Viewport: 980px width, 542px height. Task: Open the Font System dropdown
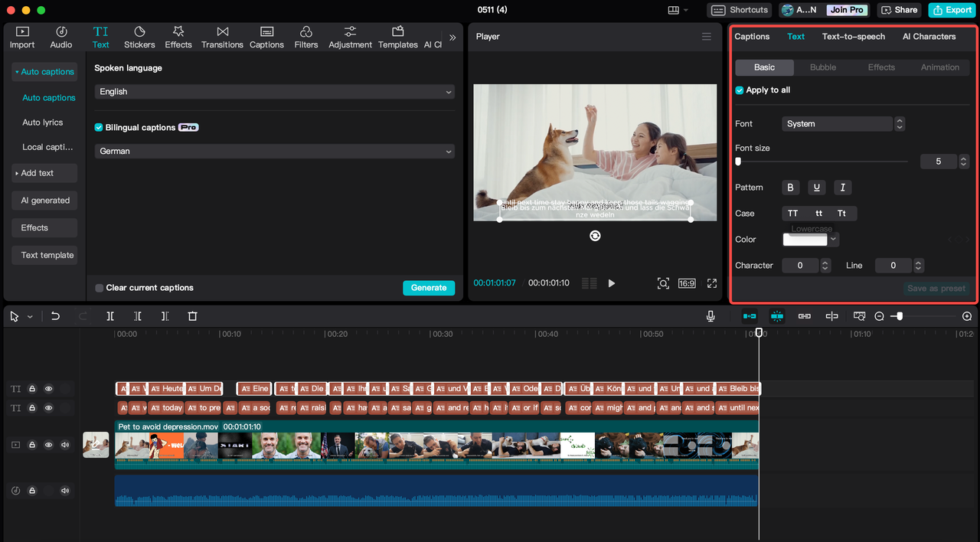838,124
